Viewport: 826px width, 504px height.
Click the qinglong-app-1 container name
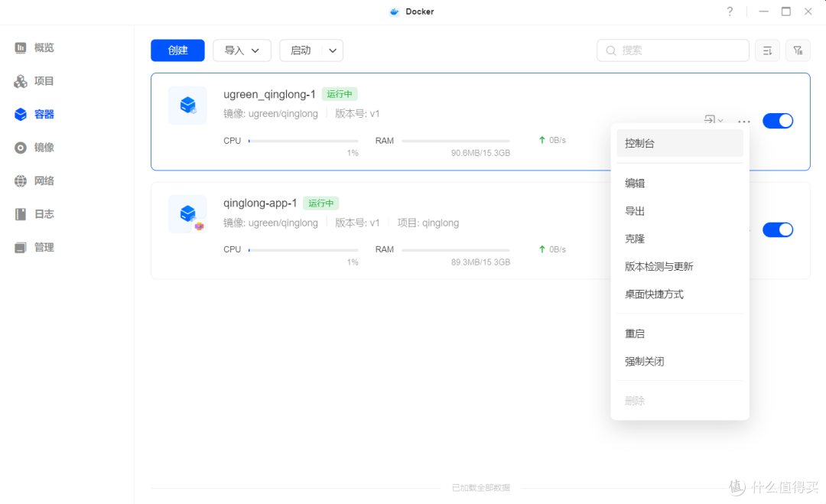point(260,203)
